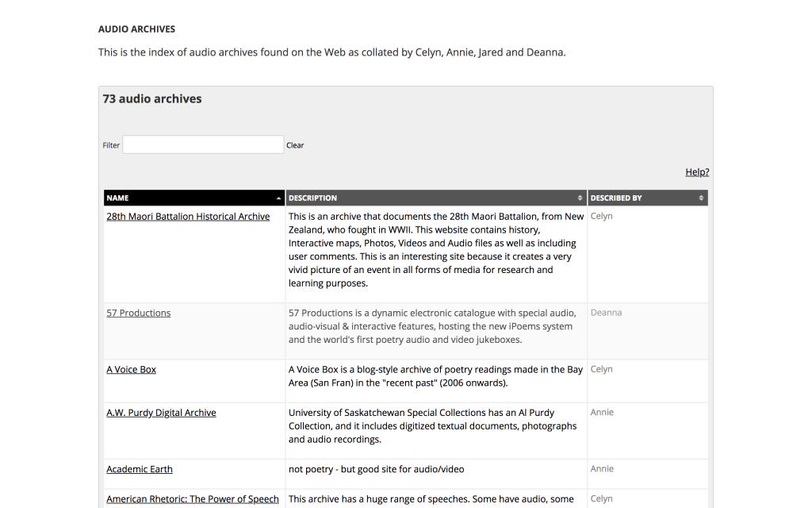Select 'Annie' in the A.W. Purdy Digital Archive row
812x508 pixels.
(602, 412)
